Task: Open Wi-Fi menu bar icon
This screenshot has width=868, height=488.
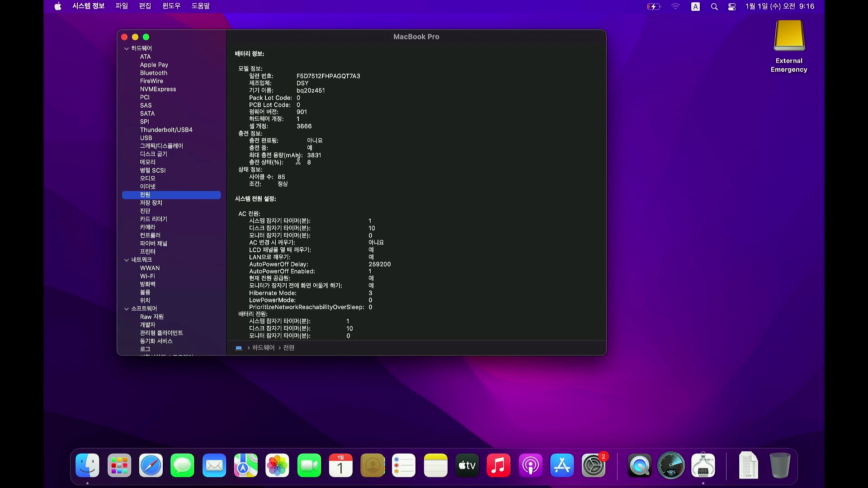Action: point(675,6)
